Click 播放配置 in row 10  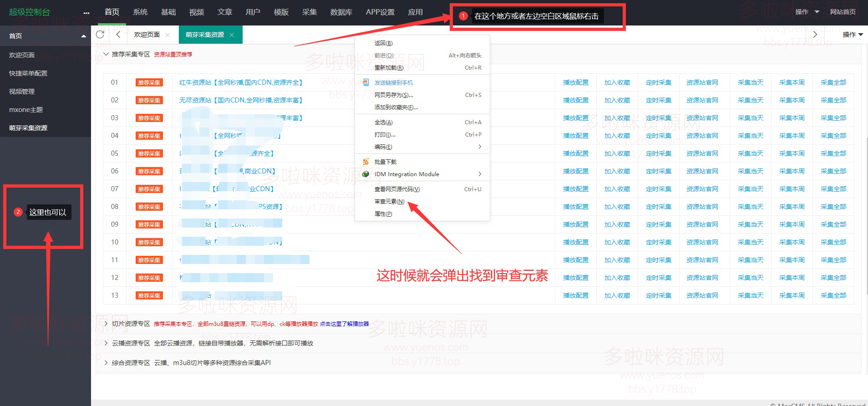(x=576, y=242)
